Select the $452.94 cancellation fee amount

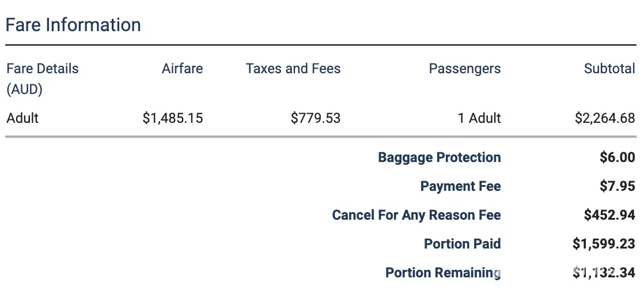[x=609, y=215]
